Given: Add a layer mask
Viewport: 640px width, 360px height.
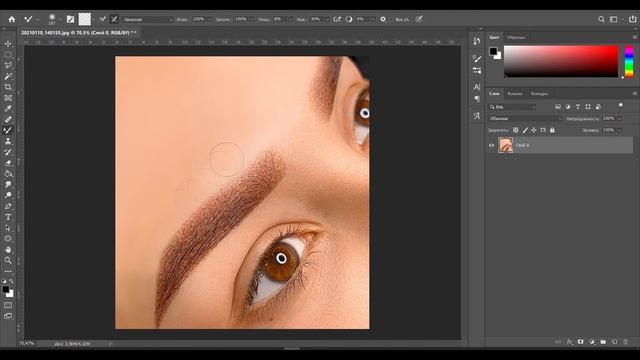Looking at the screenshot, I should point(580,342).
